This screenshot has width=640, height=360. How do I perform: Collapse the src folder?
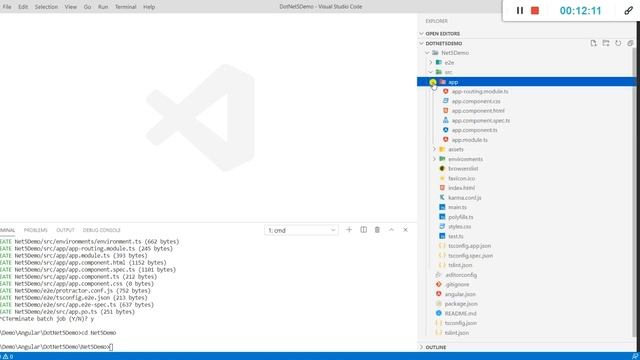[x=431, y=72]
